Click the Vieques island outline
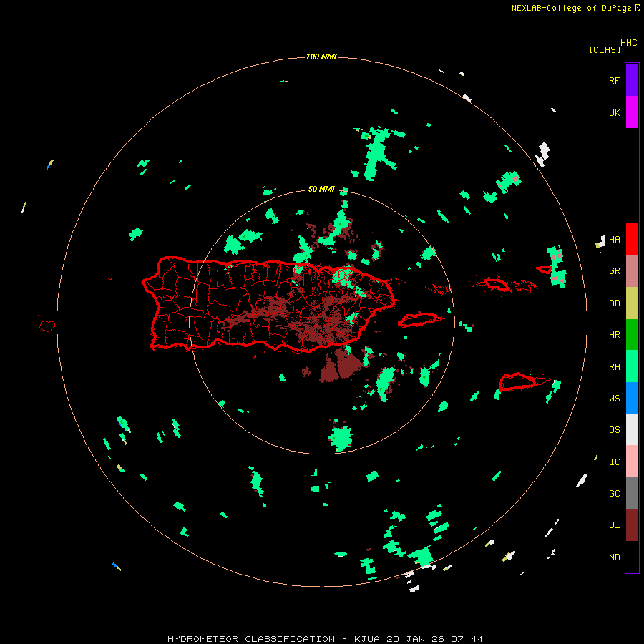 click(x=418, y=319)
